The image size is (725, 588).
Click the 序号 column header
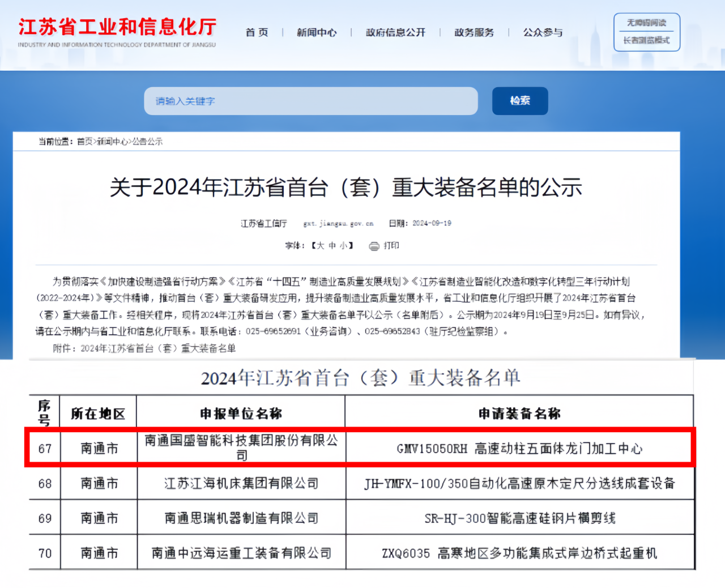pos(44,413)
